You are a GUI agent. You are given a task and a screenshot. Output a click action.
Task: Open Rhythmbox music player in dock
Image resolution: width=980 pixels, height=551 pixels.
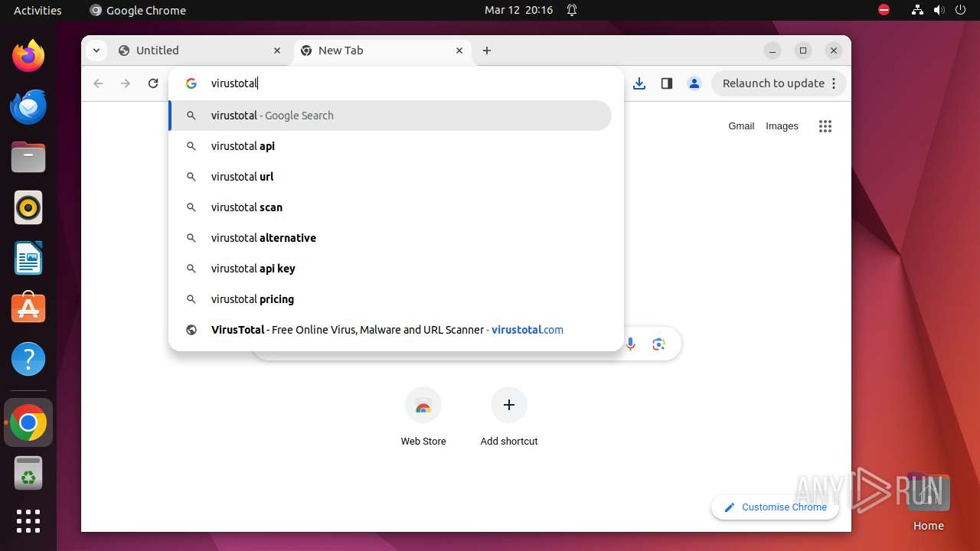pyautogui.click(x=28, y=207)
